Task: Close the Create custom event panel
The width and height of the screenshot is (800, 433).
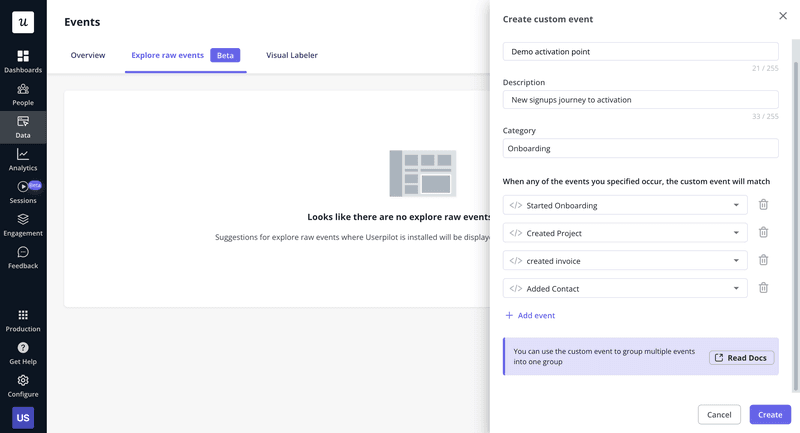Action: [783, 16]
